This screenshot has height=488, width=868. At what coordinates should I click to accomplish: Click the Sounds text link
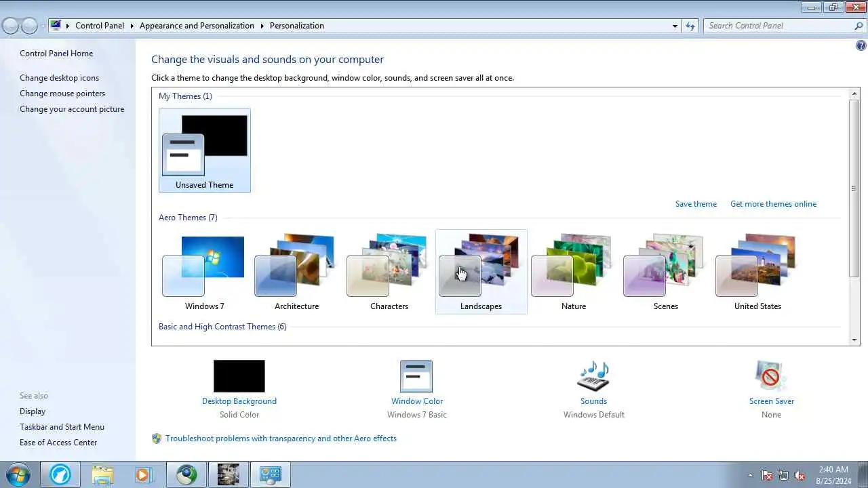pos(593,401)
